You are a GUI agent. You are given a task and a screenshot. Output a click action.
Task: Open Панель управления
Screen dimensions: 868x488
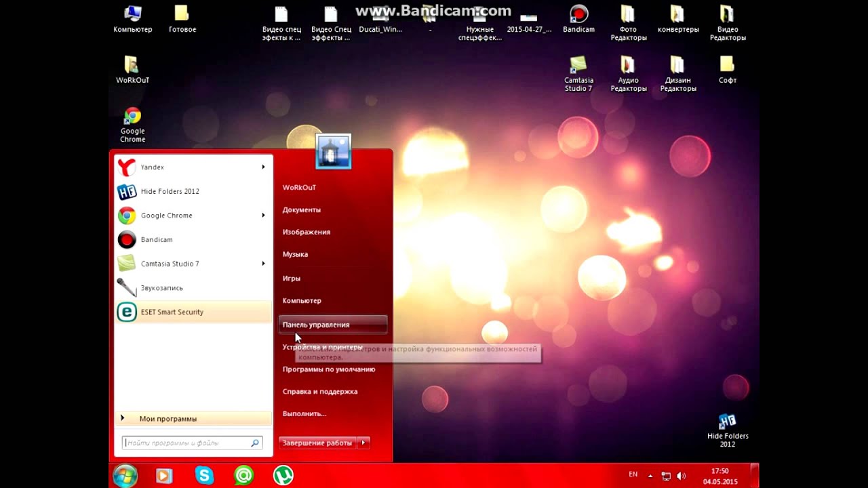click(333, 325)
